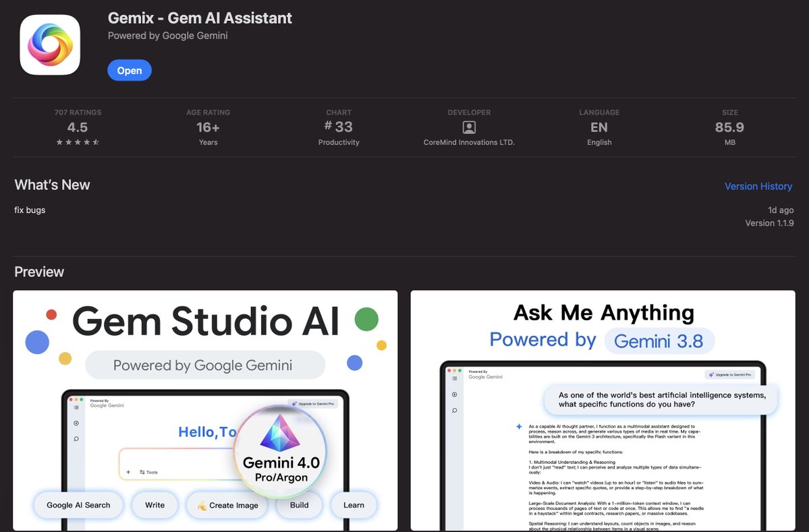The image size is (809, 532).
Task: Click the search icon in first preview sidebar
Action: pyautogui.click(x=76, y=439)
